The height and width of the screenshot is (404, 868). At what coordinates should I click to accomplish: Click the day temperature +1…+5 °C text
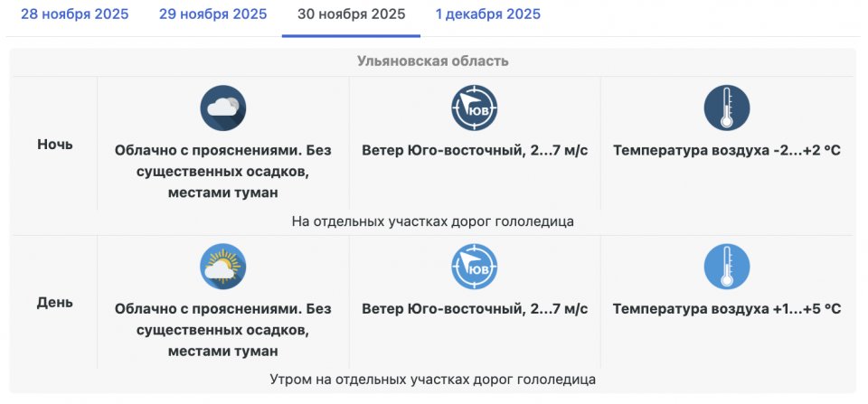pos(727,309)
